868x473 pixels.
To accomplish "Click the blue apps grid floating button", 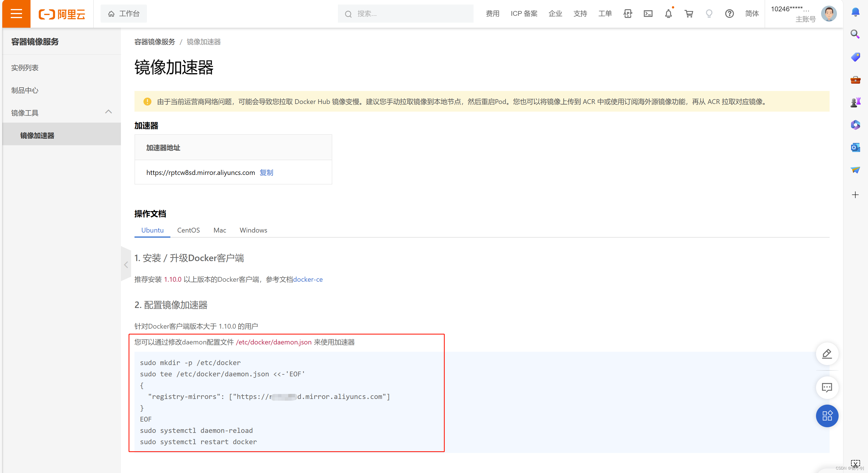I will [827, 416].
